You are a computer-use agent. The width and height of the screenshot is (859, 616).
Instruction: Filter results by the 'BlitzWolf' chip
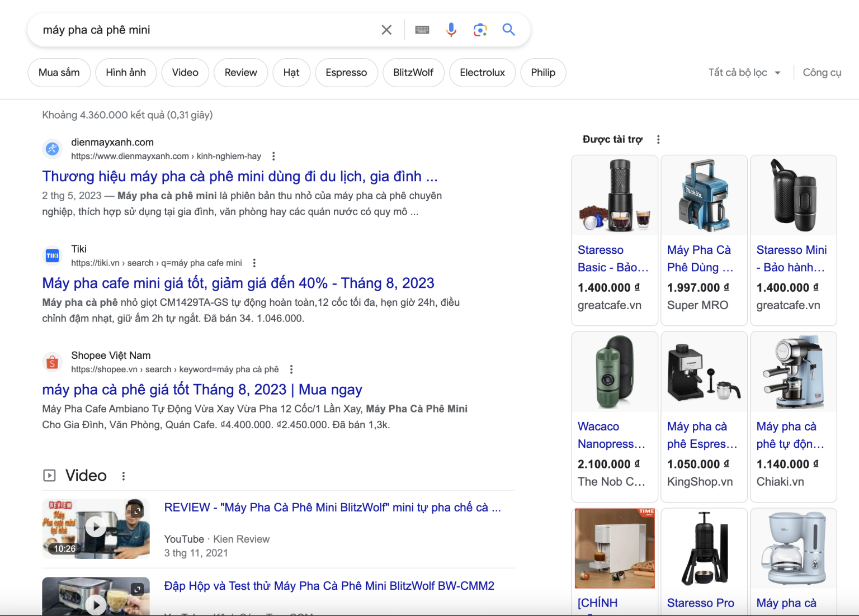pos(413,73)
